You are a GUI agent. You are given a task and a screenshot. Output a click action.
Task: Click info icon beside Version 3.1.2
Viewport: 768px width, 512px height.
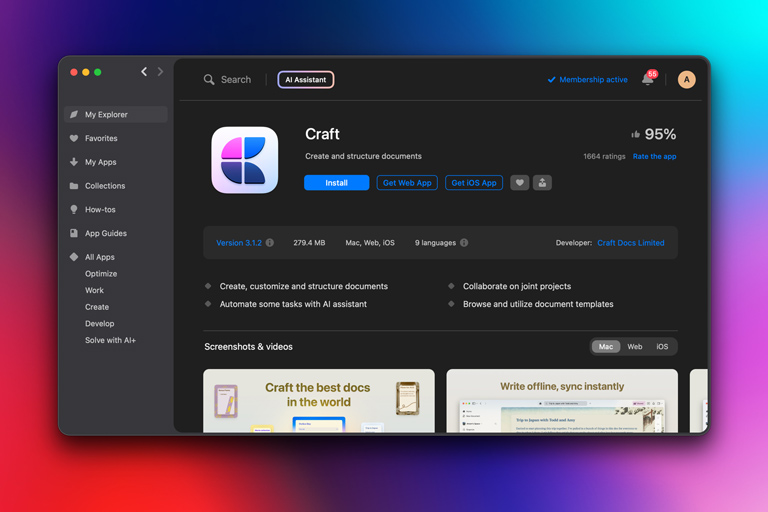click(269, 243)
